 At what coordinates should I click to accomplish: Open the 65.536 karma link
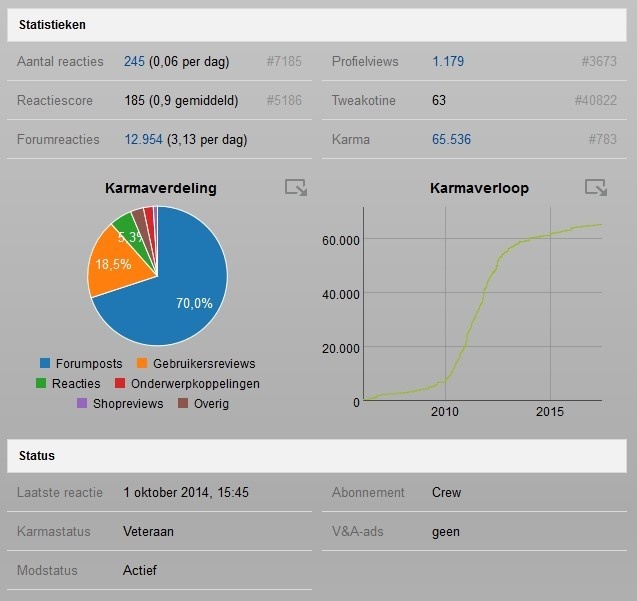[451, 139]
